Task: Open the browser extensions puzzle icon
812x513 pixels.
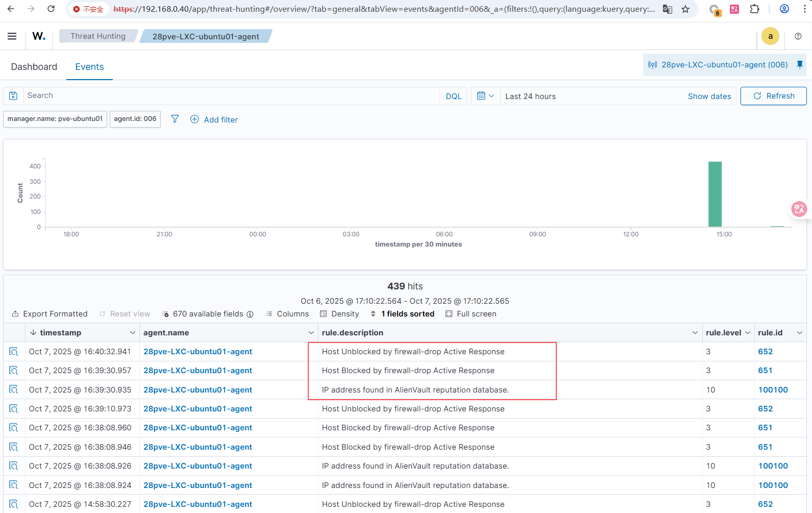Action: [x=754, y=9]
